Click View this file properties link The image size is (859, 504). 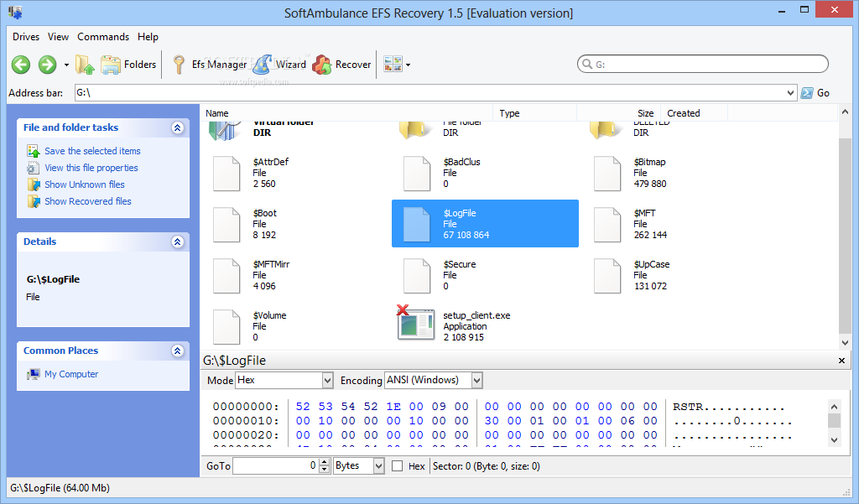pos(91,168)
